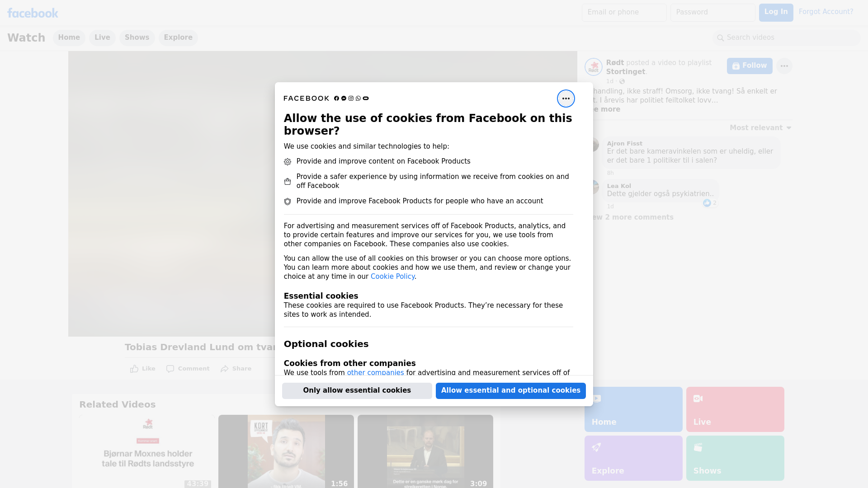Click the Live tile camera icon
The image size is (868, 488).
pyautogui.click(x=698, y=399)
